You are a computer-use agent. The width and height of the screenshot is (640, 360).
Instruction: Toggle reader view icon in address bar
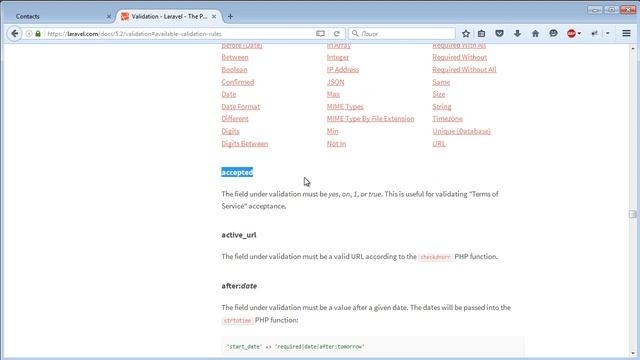tap(320, 33)
